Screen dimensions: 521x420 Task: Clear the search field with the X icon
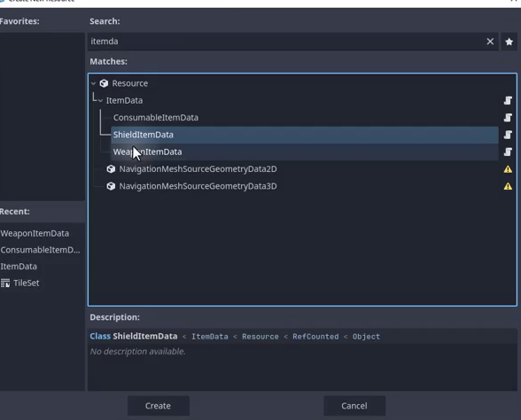(490, 42)
